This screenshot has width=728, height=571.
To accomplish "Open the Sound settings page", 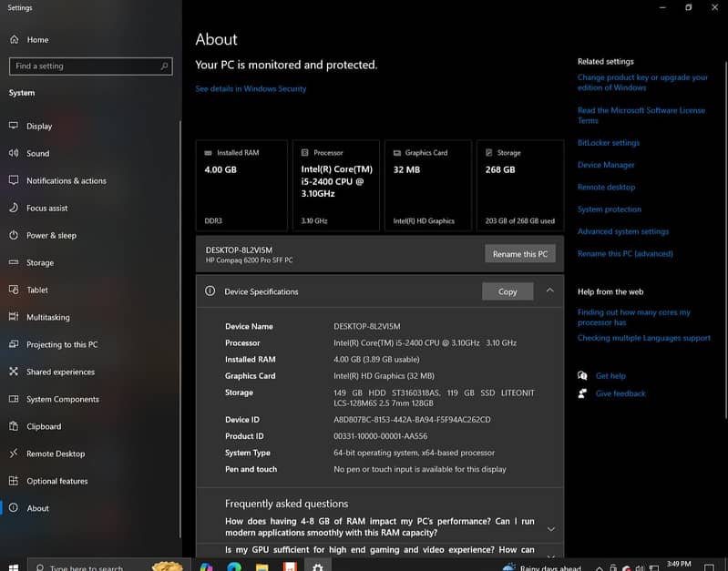I will pyautogui.click(x=37, y=154).
